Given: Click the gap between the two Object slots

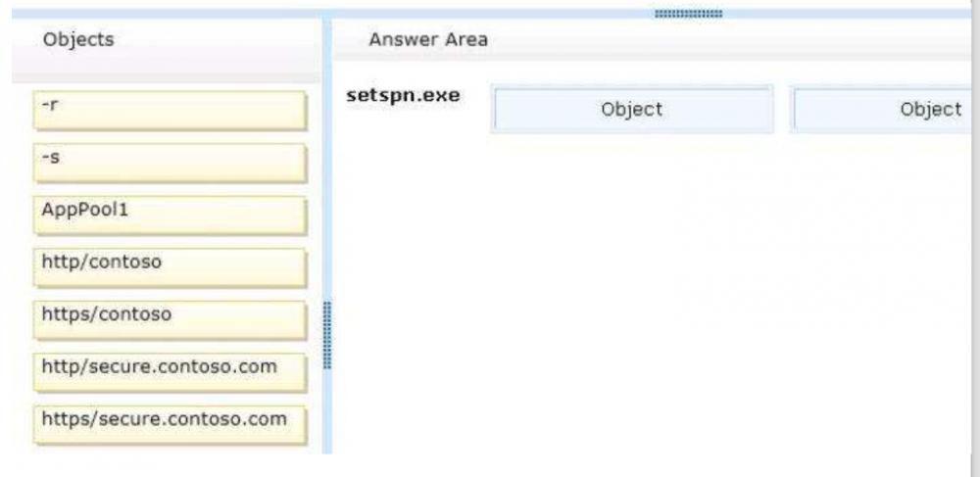Looking at the screenshot, I should coord(783,109).
